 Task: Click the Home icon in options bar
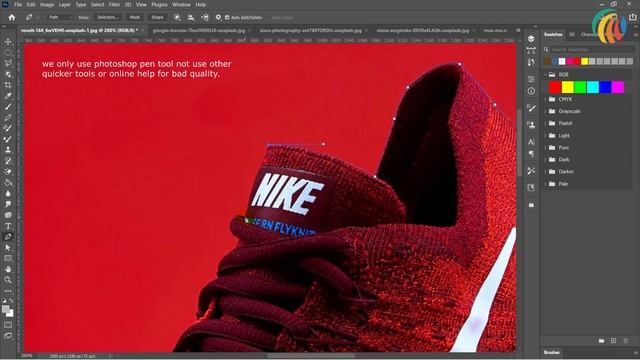point(11,17)
